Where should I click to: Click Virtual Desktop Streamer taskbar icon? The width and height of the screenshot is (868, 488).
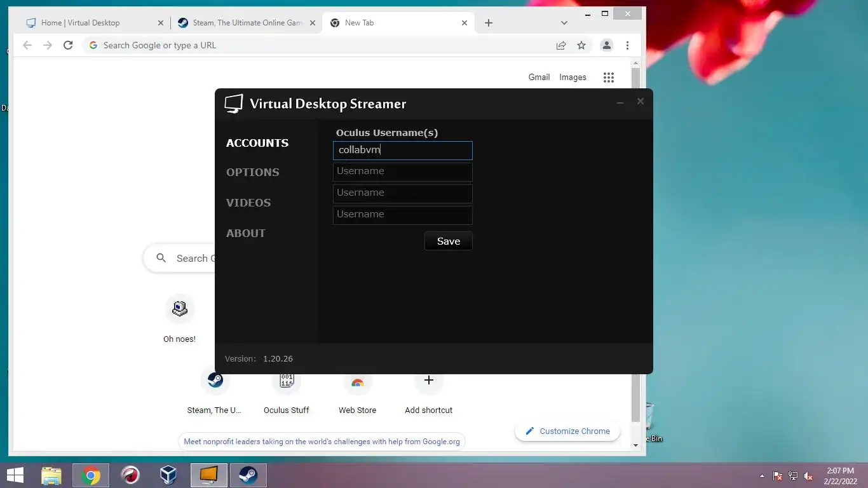[209, 475]
